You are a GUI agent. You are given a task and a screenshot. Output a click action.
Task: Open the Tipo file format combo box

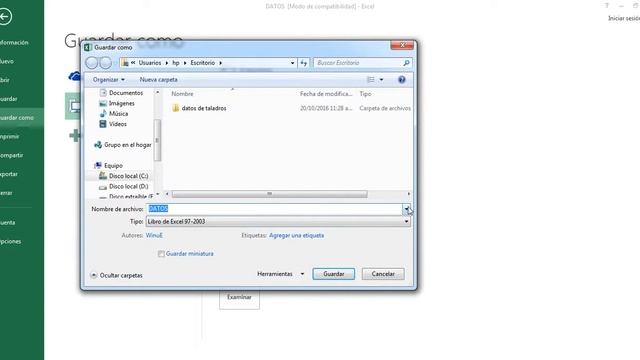[278, 222]
